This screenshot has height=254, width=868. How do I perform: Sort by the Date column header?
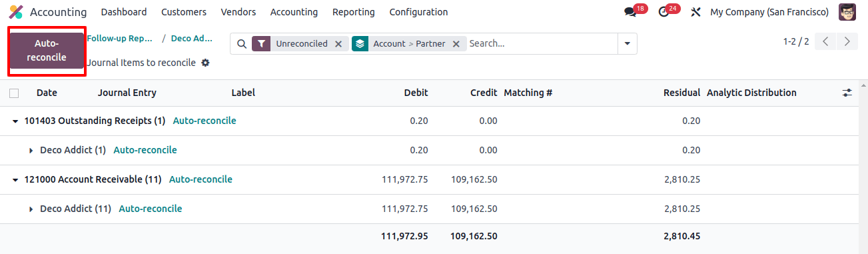click(x=47, y=93)
